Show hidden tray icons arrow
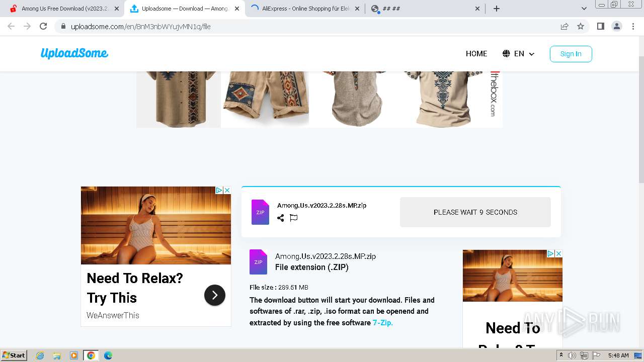Viewport: 644px width, 362px height. (x=561, y=355)
